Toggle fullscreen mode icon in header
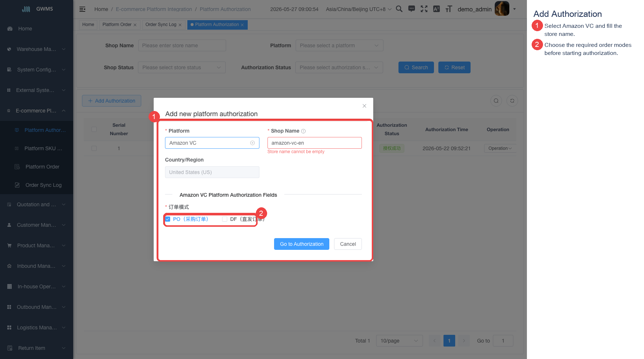This screenshot has width=644, height=359. [424, 9]
